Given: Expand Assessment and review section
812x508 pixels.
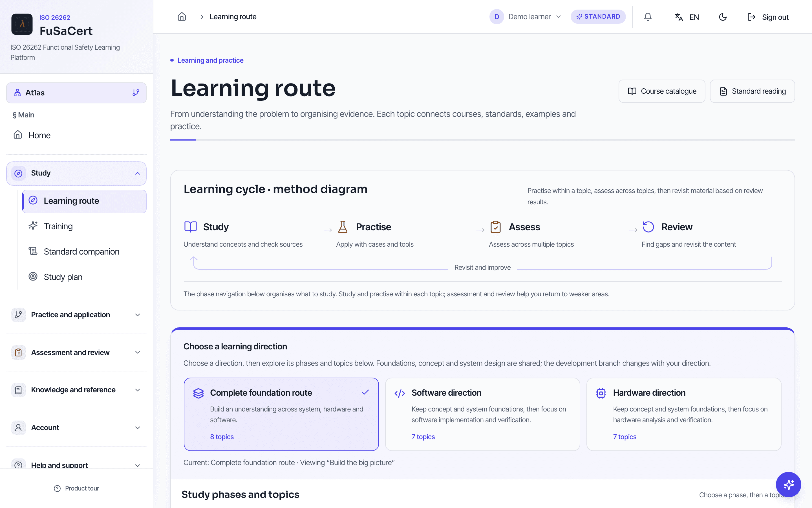Looking at the screenshot, I should pyautogui.click(x=76, y=352).
